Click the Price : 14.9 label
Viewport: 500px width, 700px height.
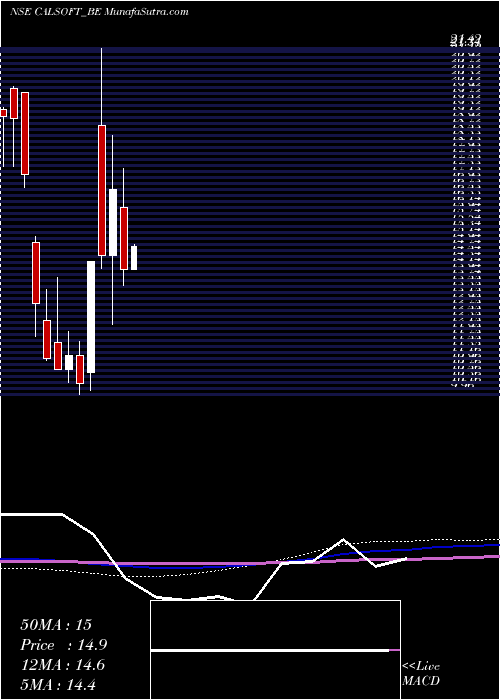[63, 645]
